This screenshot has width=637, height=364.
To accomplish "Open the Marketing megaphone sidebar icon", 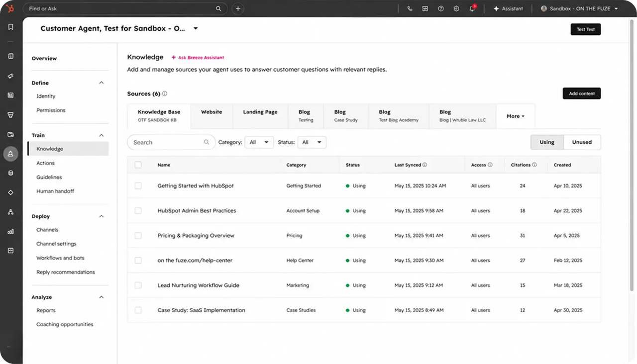I will coord(10,76).
